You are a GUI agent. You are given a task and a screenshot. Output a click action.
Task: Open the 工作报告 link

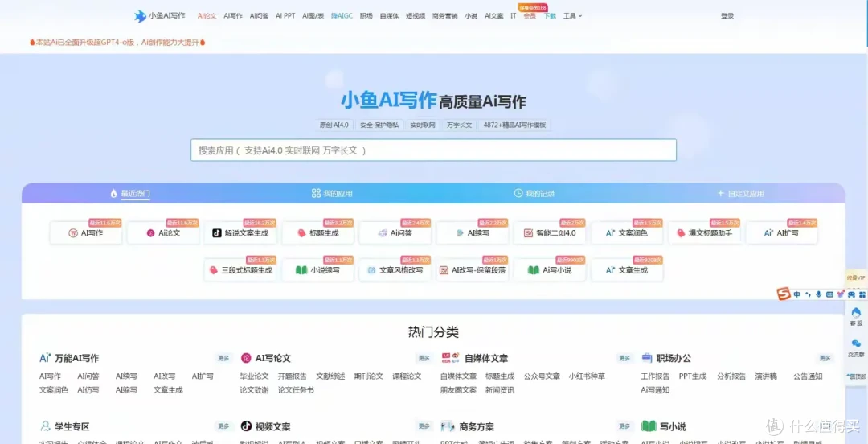(x=656, y=376)
